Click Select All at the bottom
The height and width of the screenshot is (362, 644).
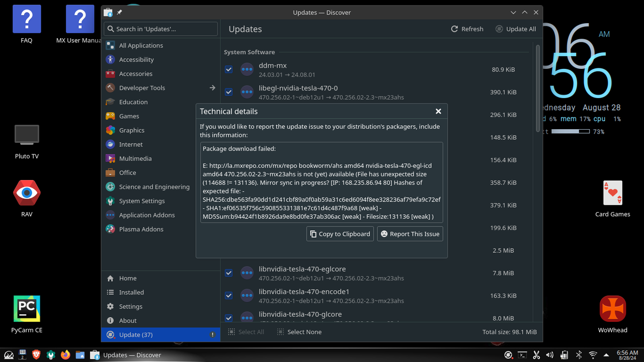tap(246, 332)
